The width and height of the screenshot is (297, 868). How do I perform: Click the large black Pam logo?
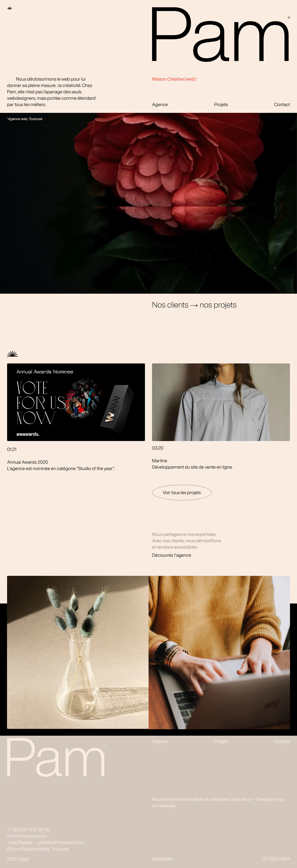[x=221, y=34]
